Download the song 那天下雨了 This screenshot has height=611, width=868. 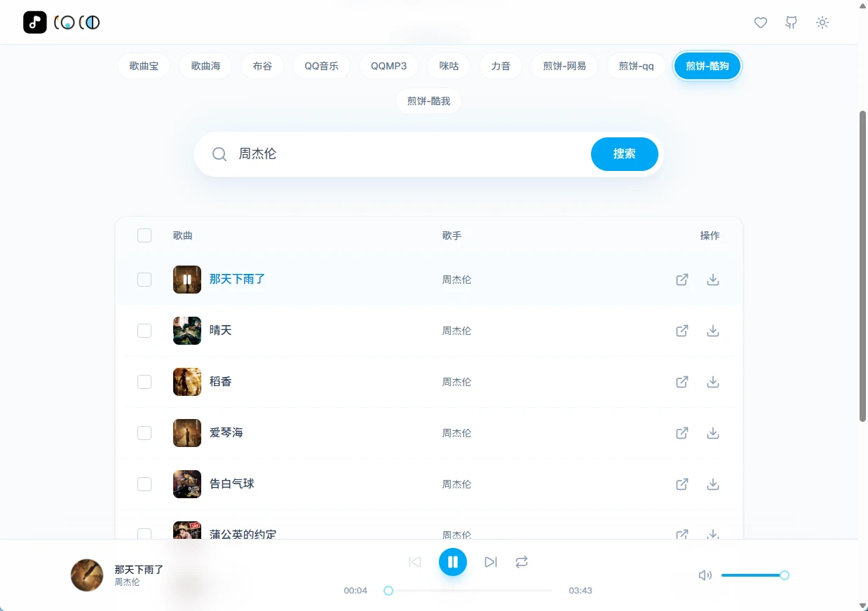[x=713, y=280]
